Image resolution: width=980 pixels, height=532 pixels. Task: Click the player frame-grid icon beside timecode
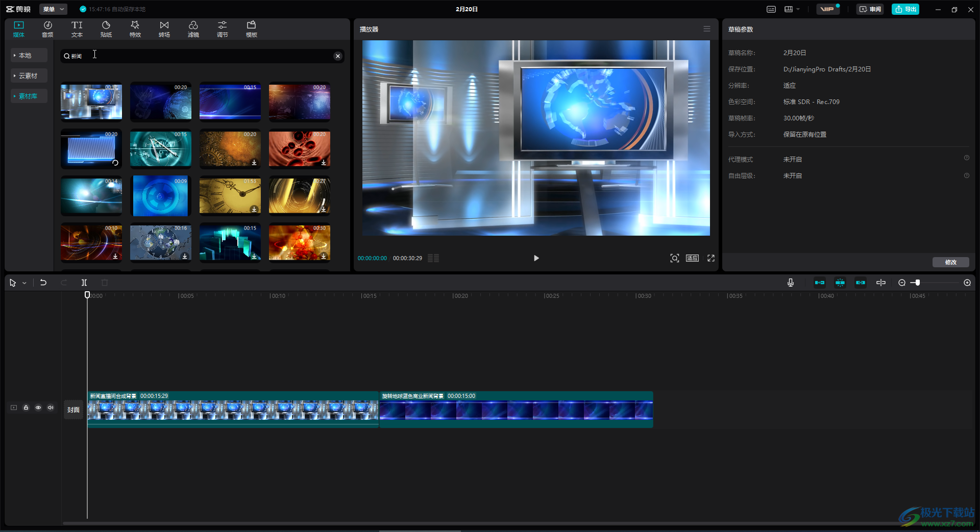click(x=433, y=258)
